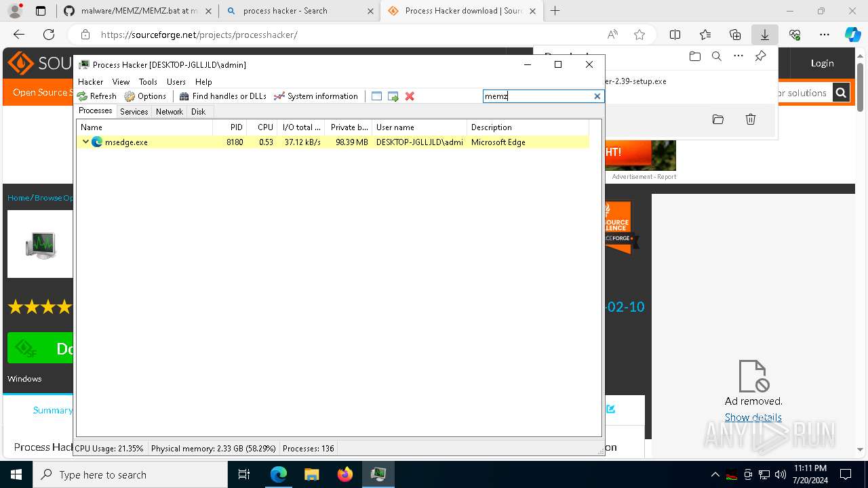Screen dimensions: 868x488
Task: Open the Help menu in Process Hacker
Action: (203, 81)
